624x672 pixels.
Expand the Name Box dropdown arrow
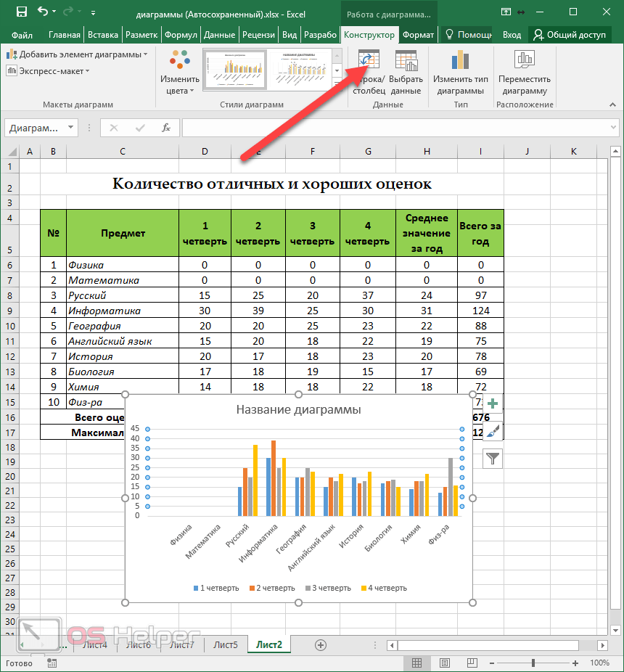(x=70, y=128)
